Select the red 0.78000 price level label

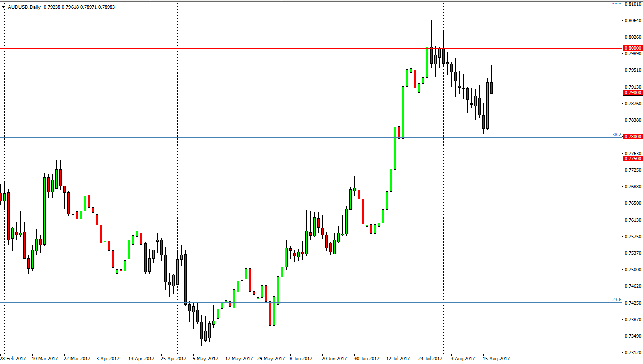click(x=632, y=137)
